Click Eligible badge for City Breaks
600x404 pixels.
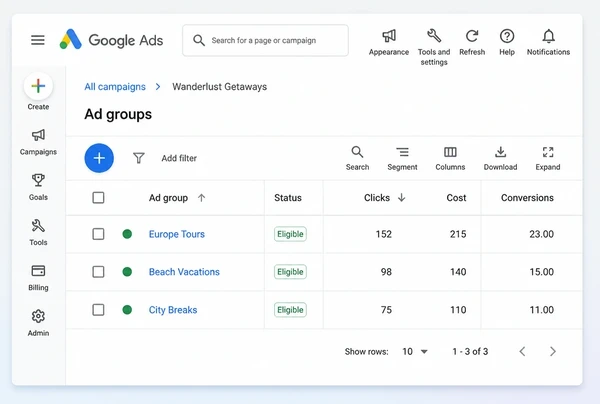pyautogui.click(x=290, y=310)
